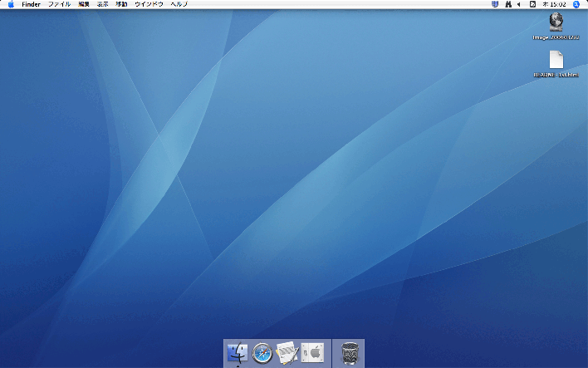The width and height of the screenshot is (588, 368).
Task: Open the Apple menu
Action: (11, 4)
